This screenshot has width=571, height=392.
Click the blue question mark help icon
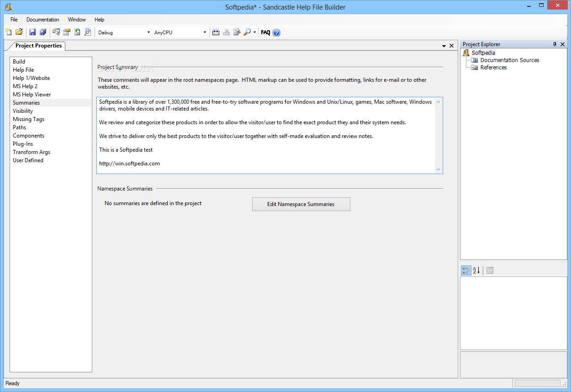pos(276,32)
